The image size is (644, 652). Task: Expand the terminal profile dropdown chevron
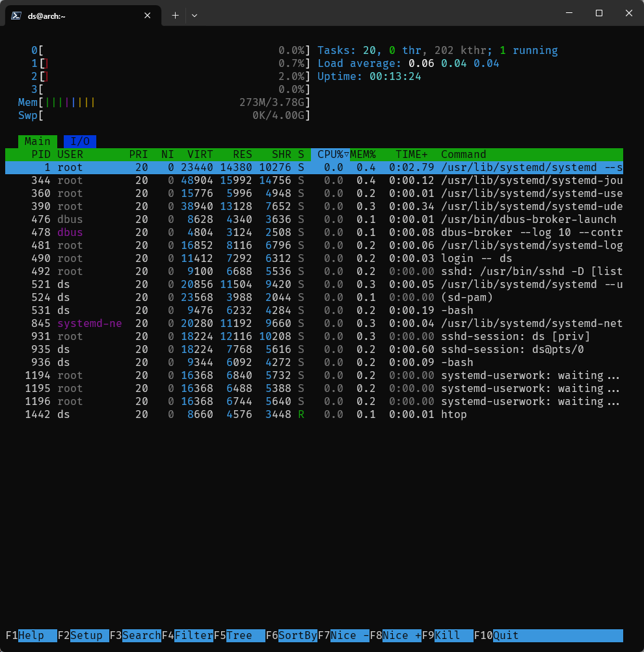point(195,15)
